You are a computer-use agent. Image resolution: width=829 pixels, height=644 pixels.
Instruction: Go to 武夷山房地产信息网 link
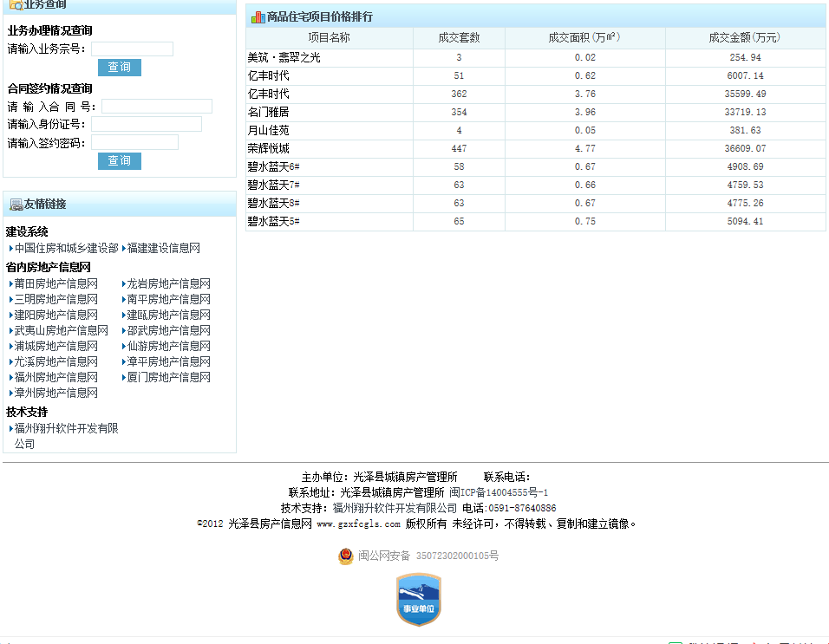(x=61, y=330)
